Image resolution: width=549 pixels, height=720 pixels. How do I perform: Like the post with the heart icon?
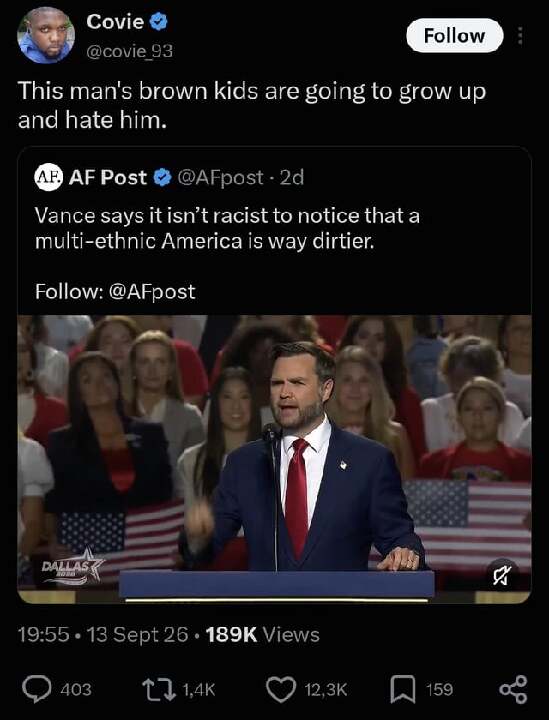click(x=281, y=690)
